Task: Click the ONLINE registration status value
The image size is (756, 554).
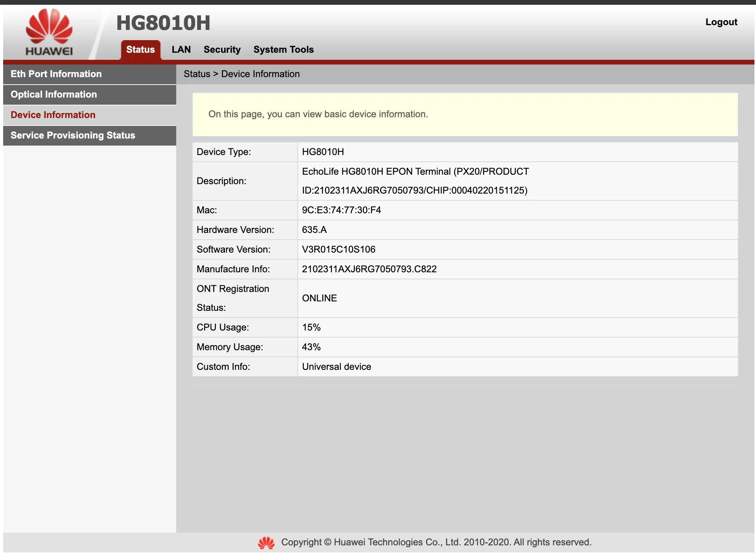Action: click(319, 298)
